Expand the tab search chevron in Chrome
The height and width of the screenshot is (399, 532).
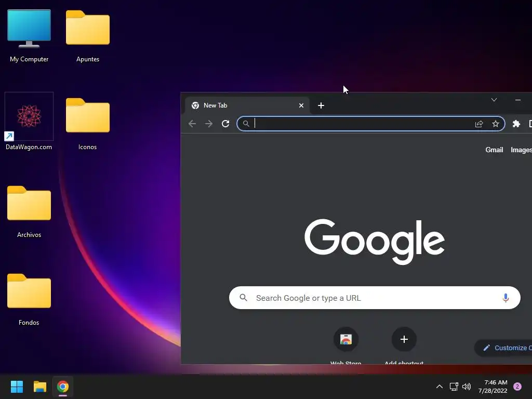[x=494, y=100]
